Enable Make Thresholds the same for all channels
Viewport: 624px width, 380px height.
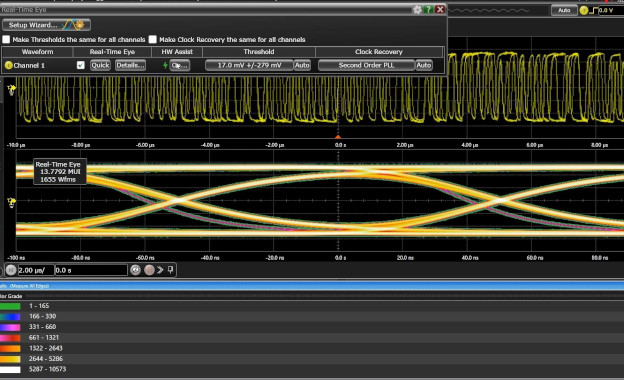click(x=6, y=39)
